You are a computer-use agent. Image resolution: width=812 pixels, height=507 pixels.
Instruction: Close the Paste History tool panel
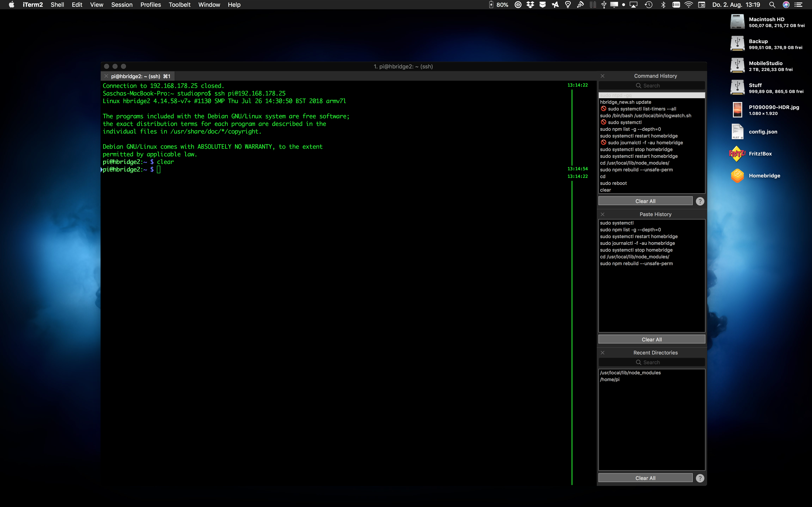[x=602, y=214]
